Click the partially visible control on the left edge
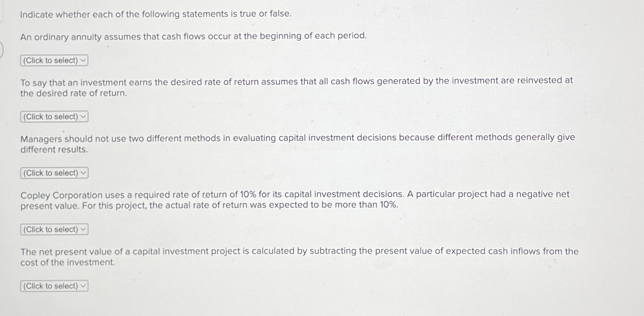Viewport: 644px width, 316px height. click(x=2, y=50)
